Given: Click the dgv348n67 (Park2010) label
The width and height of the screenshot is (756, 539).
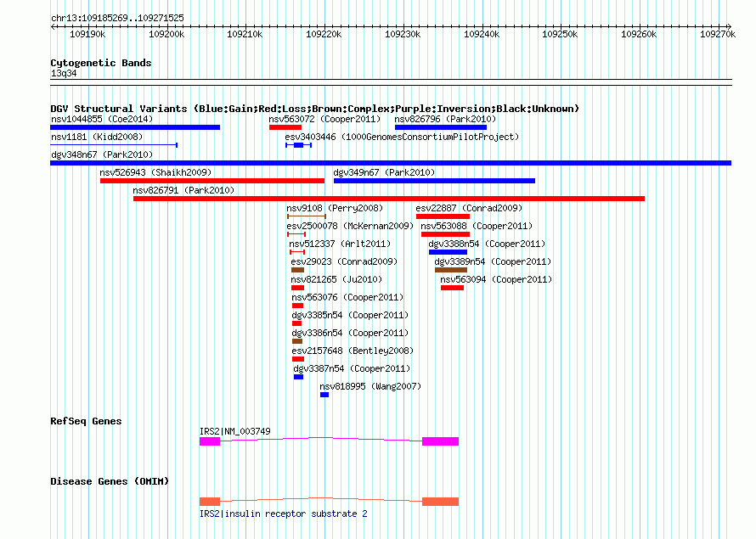Looking at the screenshot, I should click(x=102, y=154).
